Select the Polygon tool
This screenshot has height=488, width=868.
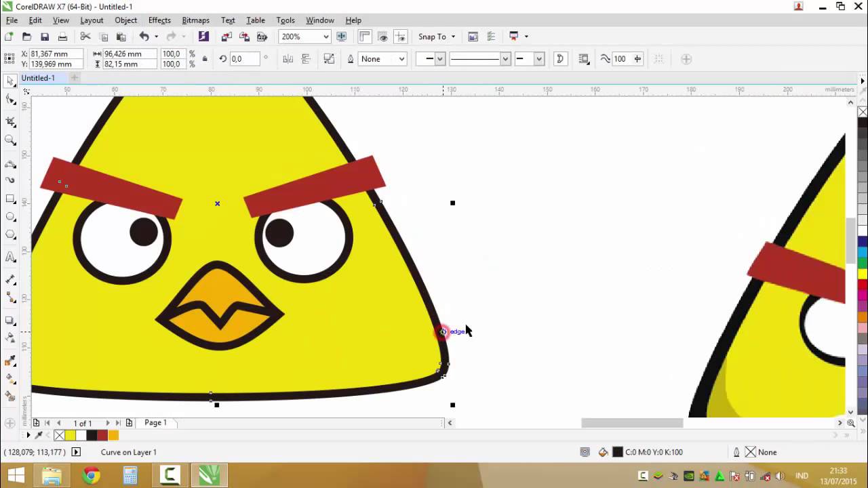pyautogui.click(x=10, y=235)
